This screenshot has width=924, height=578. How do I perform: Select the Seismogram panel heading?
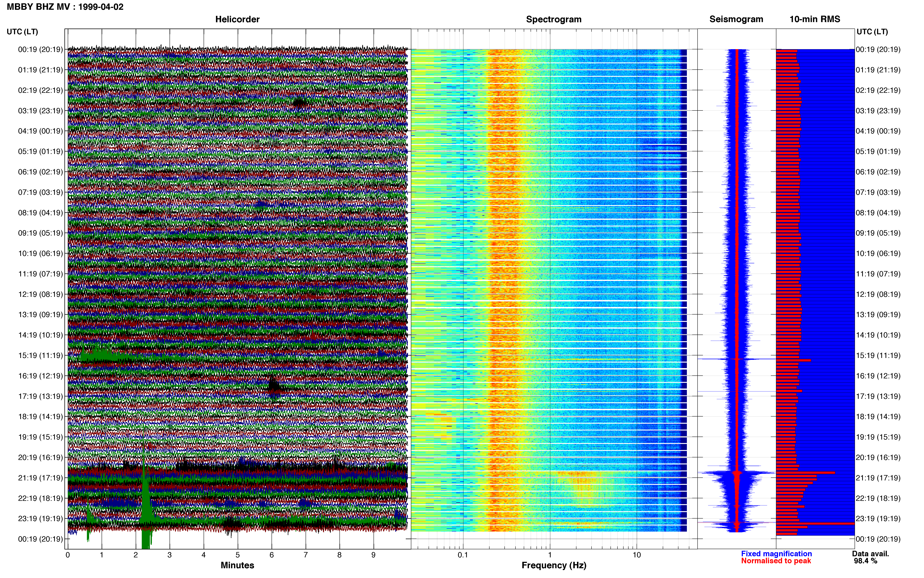pyautogui.click(x=736, y=19)
